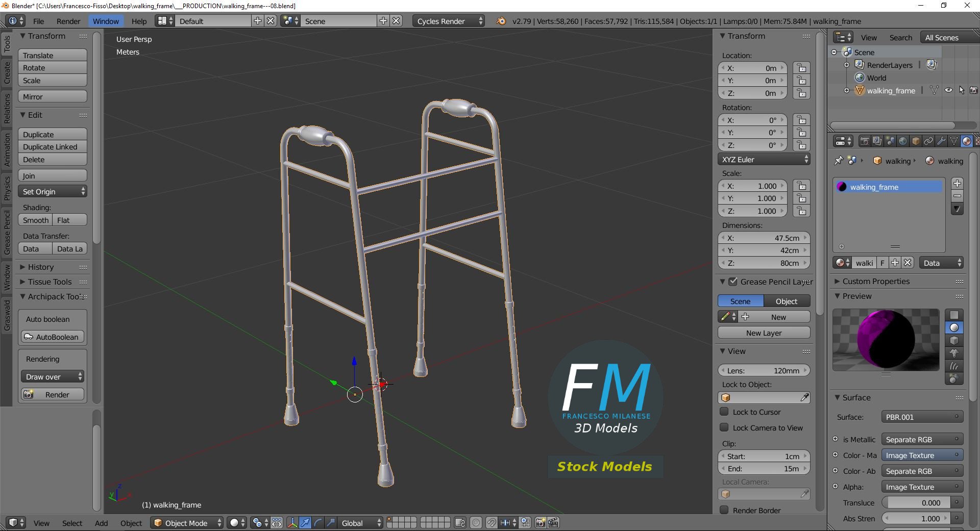The width and height of the screenshot is (980, 531).
Task: Click the Render button in Archipack
Action: [x=53, y=394]
